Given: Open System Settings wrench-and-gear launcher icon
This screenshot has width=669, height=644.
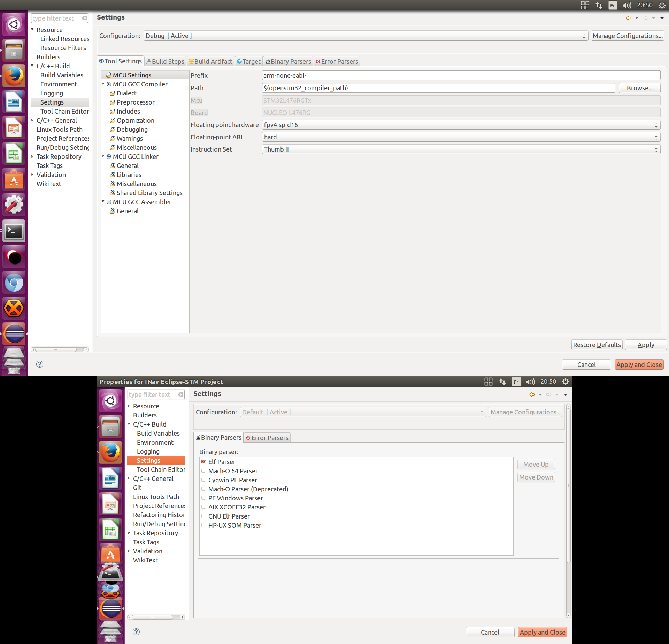Looking at the screenshot, I should [14, 205].
